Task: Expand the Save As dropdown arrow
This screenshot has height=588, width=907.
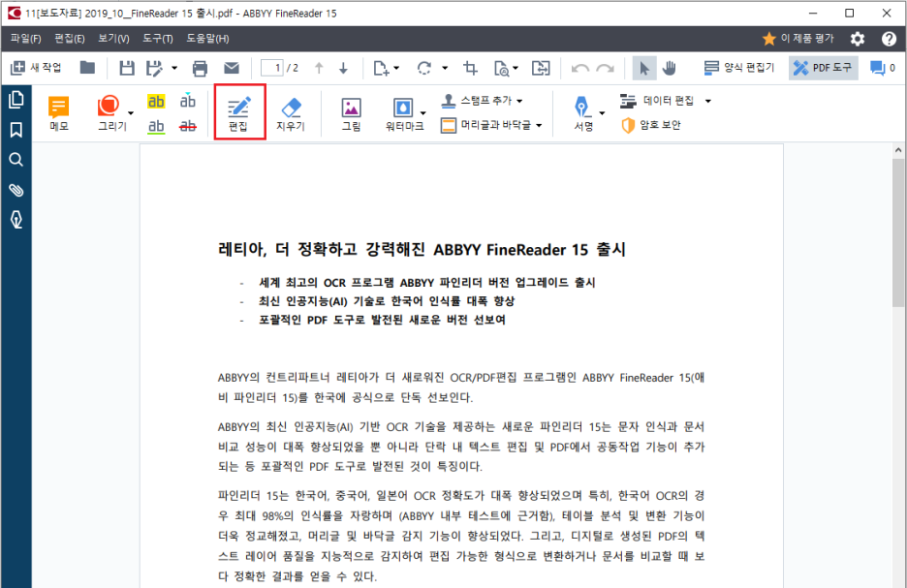Action: point(174,68)
